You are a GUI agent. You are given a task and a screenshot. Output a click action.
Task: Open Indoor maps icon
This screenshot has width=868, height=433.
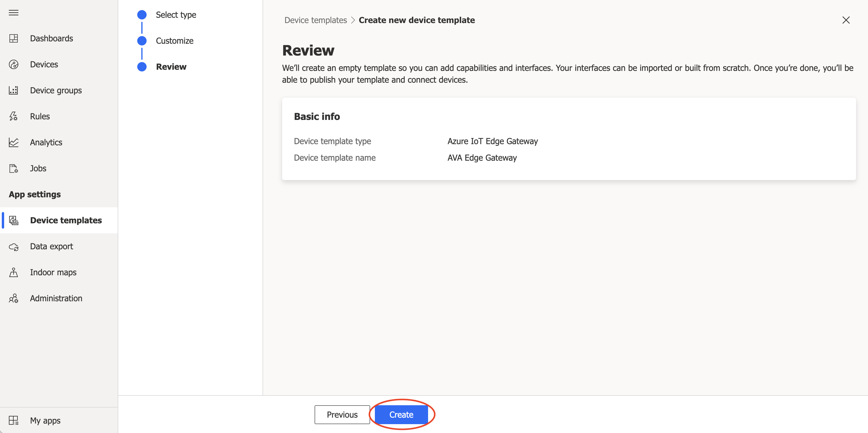click(14, 272)
